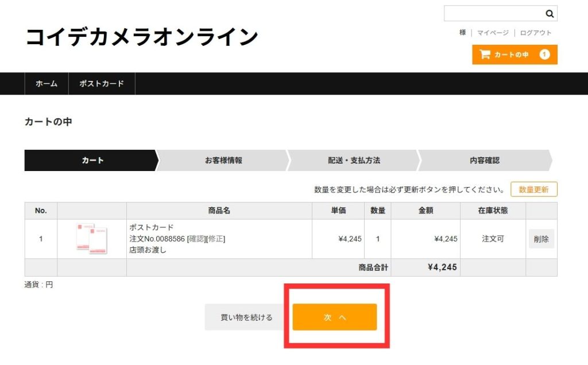Screen dimensions: 588x365
Task: Click the search magnifier icon
Action: pos(549,14)
